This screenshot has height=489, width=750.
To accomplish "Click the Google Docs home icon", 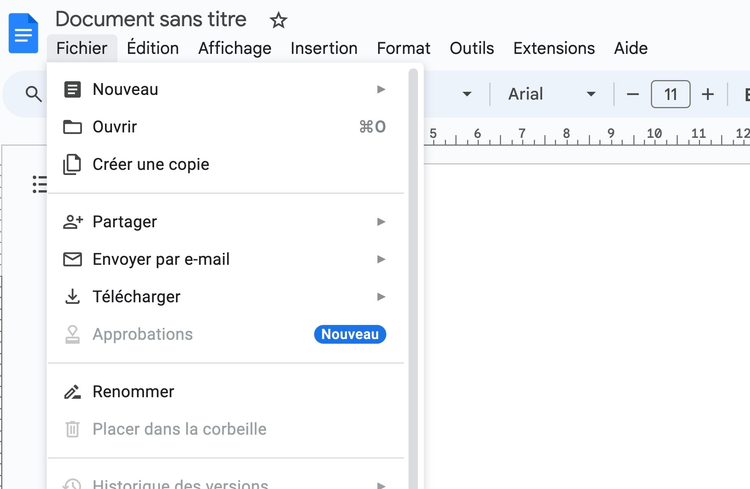I will [23, 33].
